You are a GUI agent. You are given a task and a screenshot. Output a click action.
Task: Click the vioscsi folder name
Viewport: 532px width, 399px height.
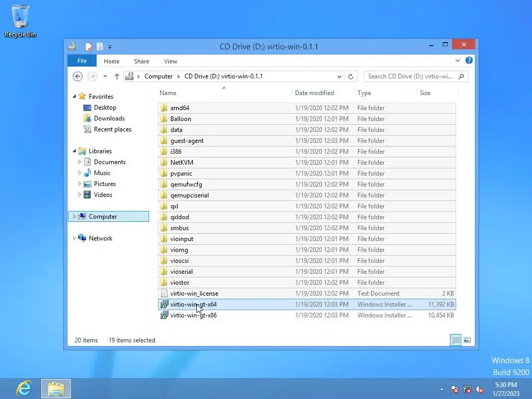click(x=179, y=261)
